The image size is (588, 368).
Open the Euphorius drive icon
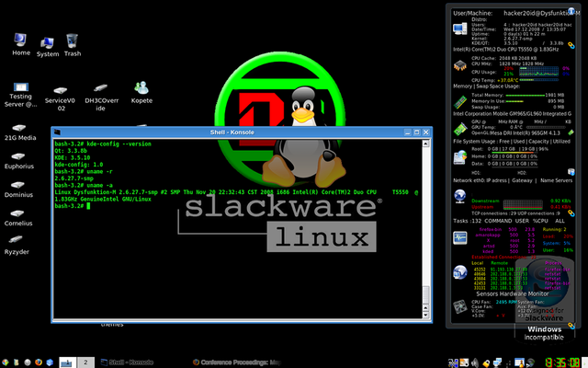tap(18, 161)
